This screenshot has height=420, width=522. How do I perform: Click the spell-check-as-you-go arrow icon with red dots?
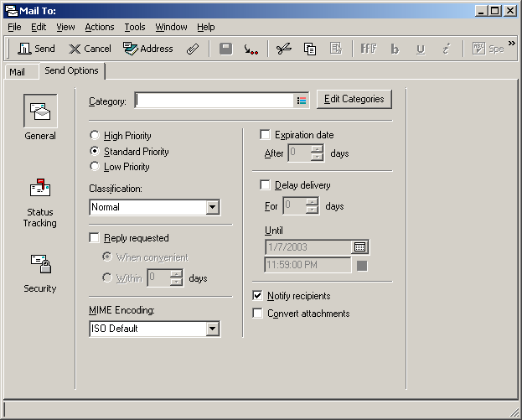[x=251, y=49]
